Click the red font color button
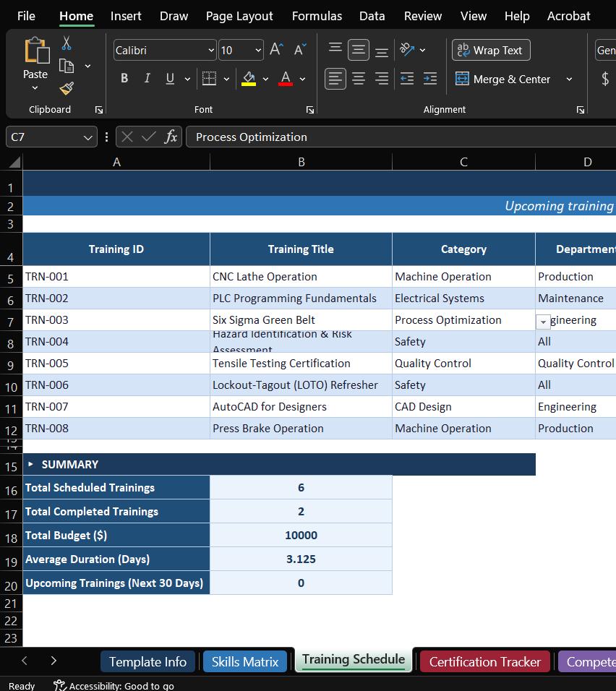 (x=286, y=79)
